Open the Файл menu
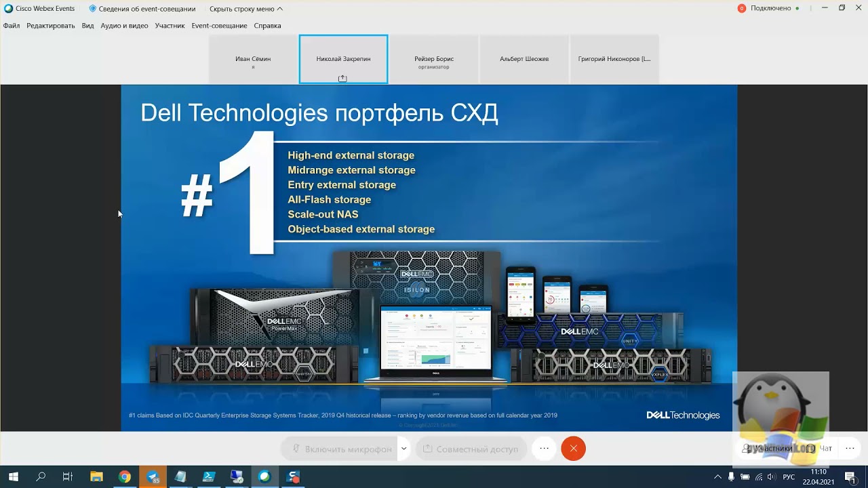 12,26
